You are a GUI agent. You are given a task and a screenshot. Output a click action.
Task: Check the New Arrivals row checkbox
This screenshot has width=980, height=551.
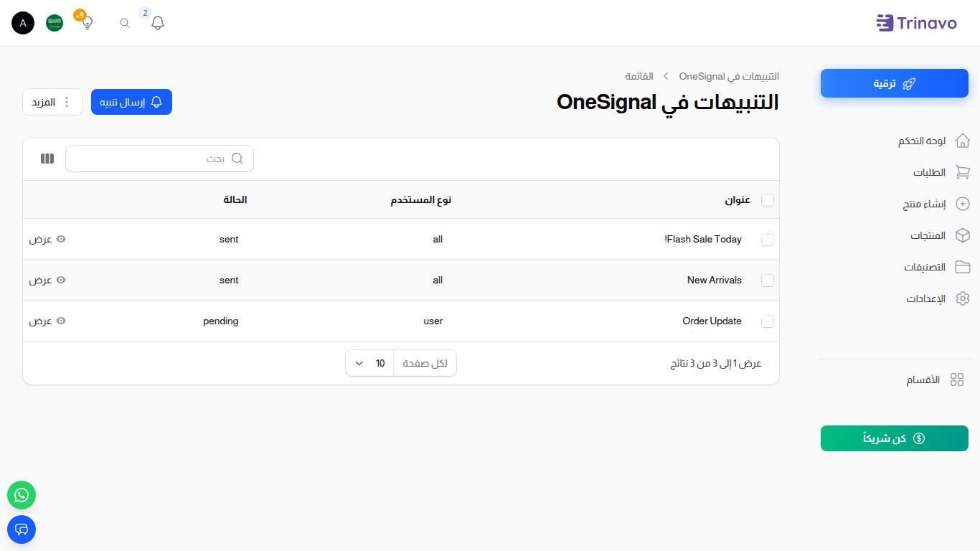[768, 281]
